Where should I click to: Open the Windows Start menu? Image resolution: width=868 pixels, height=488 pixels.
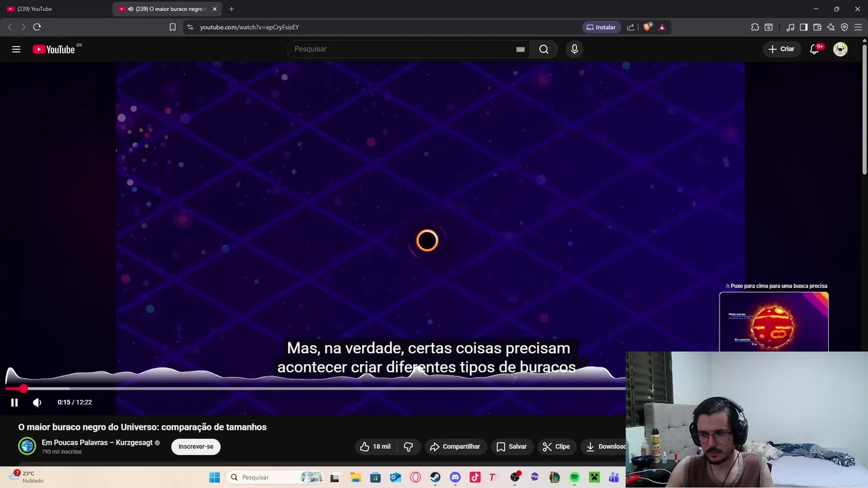point(214,477)
